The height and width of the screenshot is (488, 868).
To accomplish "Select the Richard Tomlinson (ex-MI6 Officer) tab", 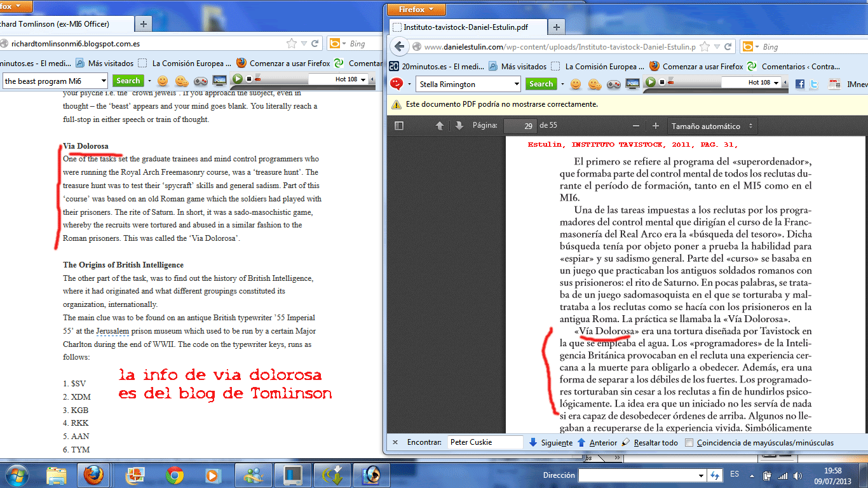I will click(67, 24).
